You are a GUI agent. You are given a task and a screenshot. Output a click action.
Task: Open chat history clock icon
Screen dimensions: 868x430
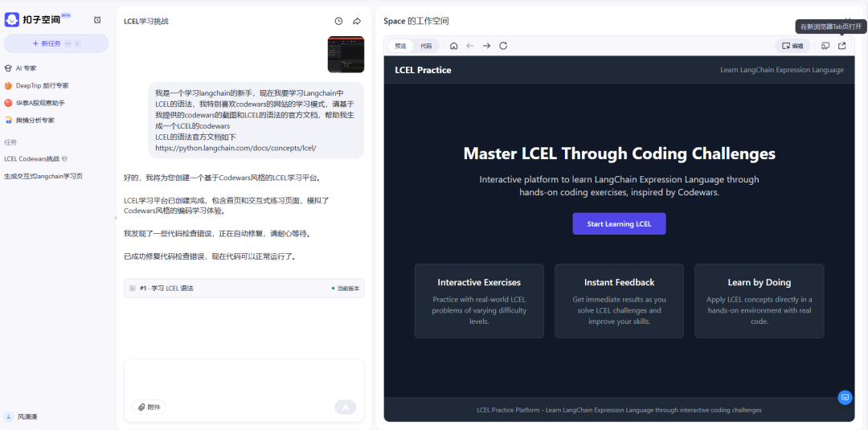coord(339,21)
